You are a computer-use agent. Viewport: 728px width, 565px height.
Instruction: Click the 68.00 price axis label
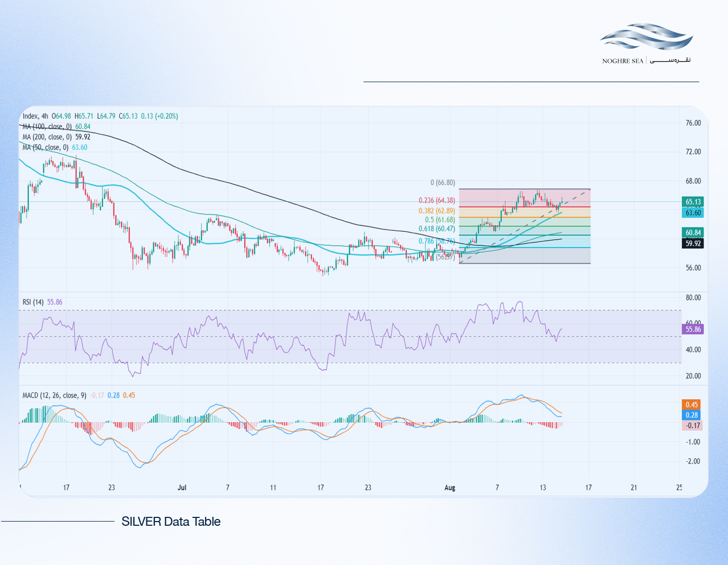point(693,181)
